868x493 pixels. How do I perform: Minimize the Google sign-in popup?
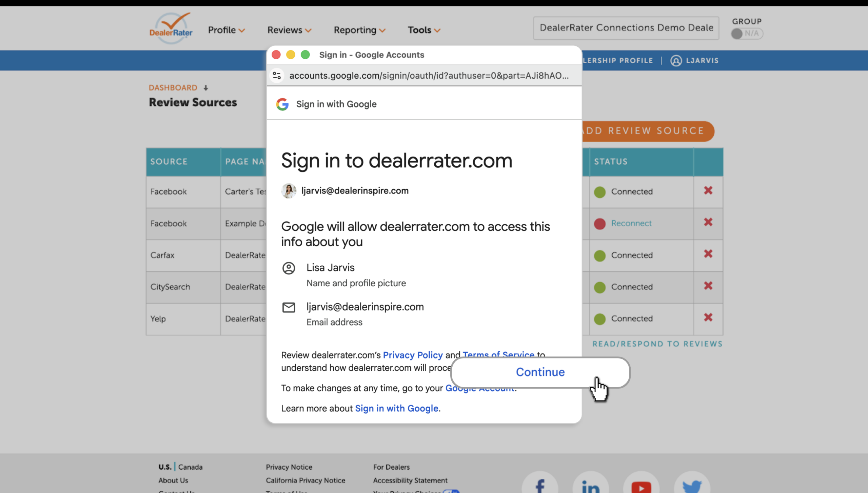[291, 55]
